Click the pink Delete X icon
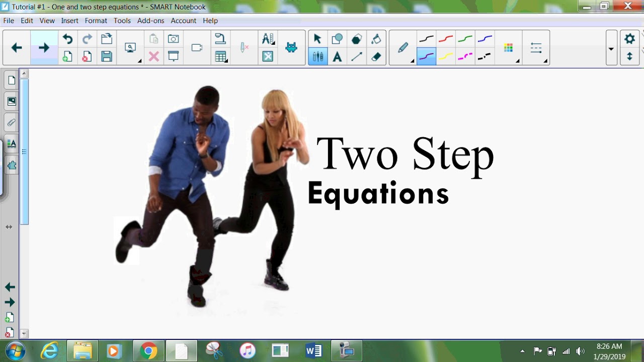644x362 pixels. (x=154, y=56)
